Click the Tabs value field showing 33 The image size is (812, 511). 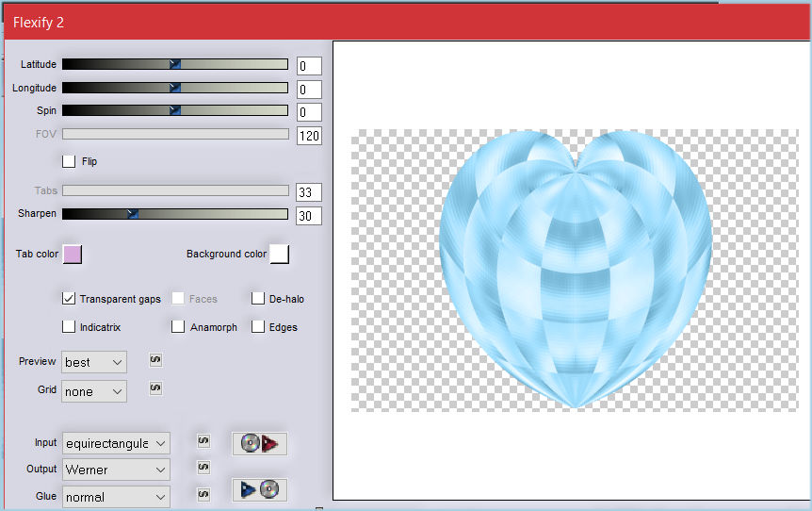click(309, 192)
